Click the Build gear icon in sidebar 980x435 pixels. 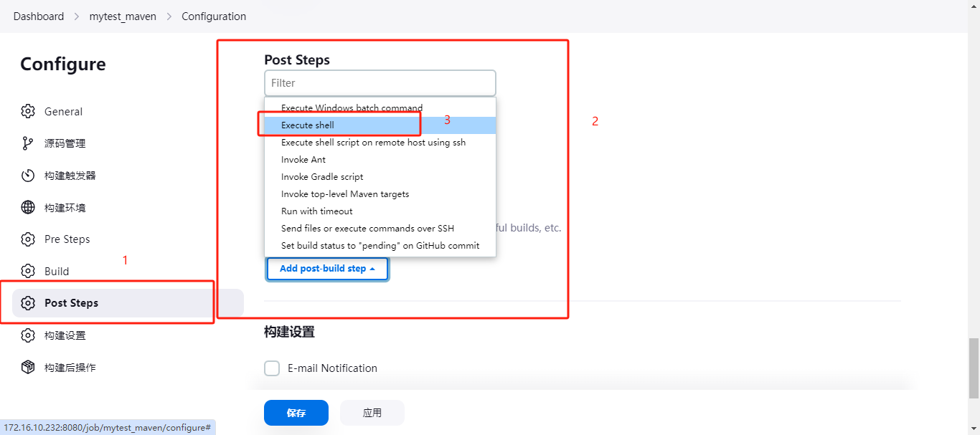click(x=28, y=271)
